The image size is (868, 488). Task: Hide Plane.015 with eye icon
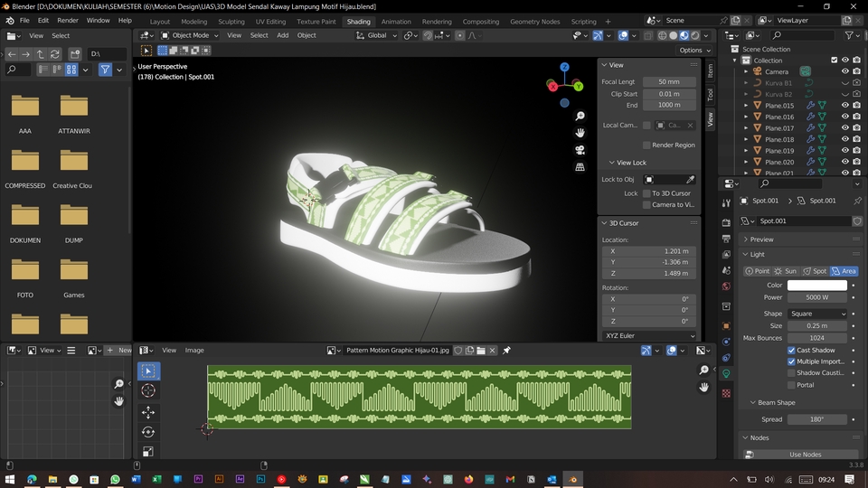(x=844, y=105)
